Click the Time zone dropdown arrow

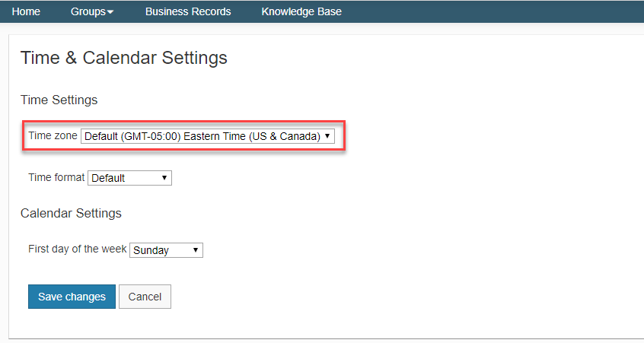(x=327, y=136)
